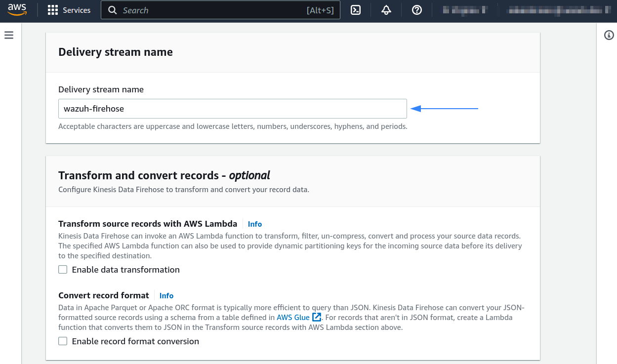Open the Services grid menu
The height and width of the screenshot is (364, 617).
[x=53, y=10]
